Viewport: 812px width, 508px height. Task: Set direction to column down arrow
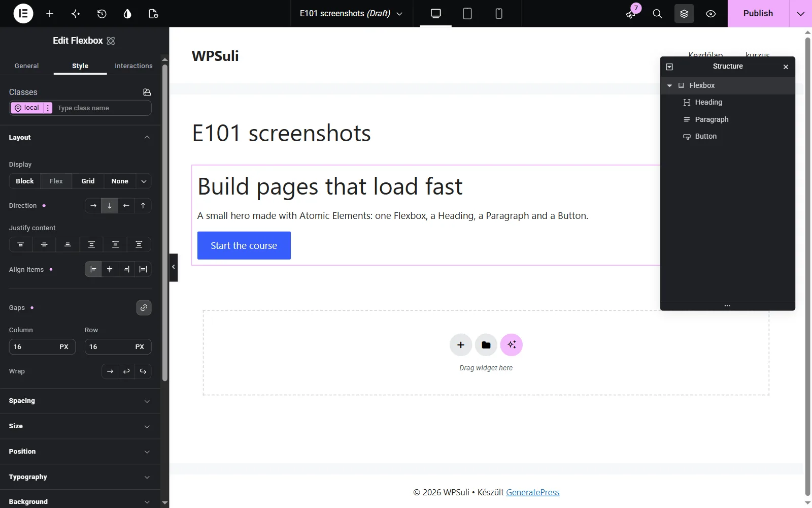[x=110, y=206]
